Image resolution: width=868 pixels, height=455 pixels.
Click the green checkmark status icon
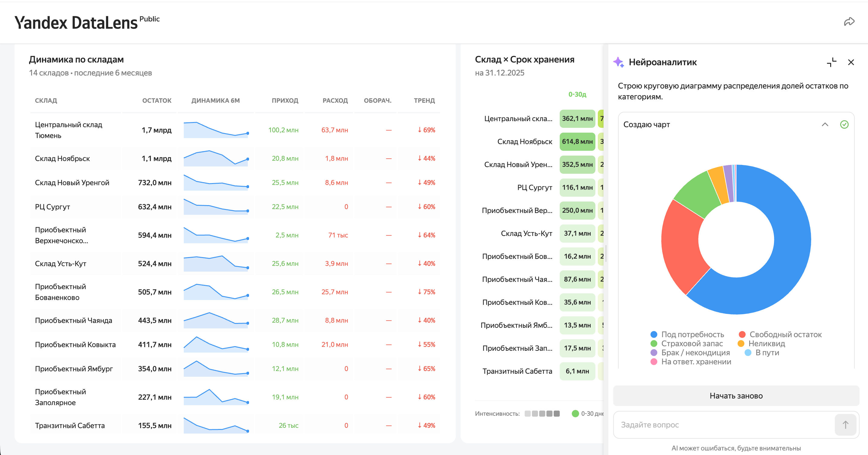(x=844, y=124)
